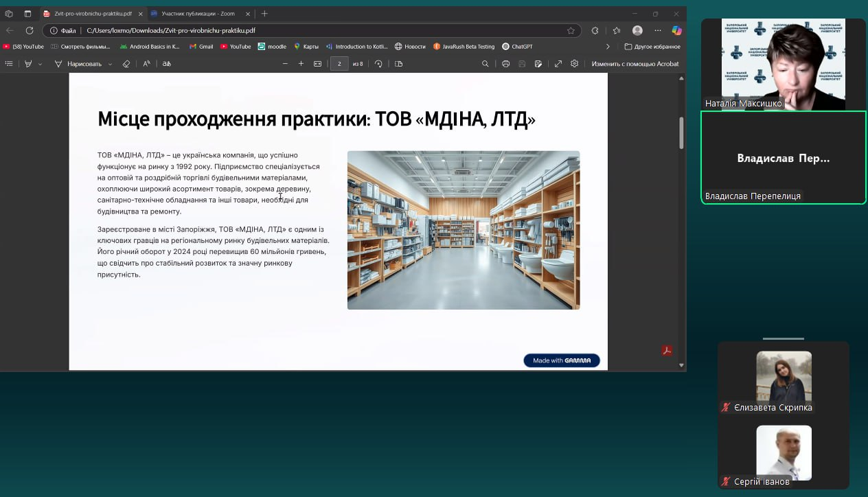The width and height of the screenshot is (868, 497).
Task: Open the Новости bookmark
Action: (x=410, y=47)
